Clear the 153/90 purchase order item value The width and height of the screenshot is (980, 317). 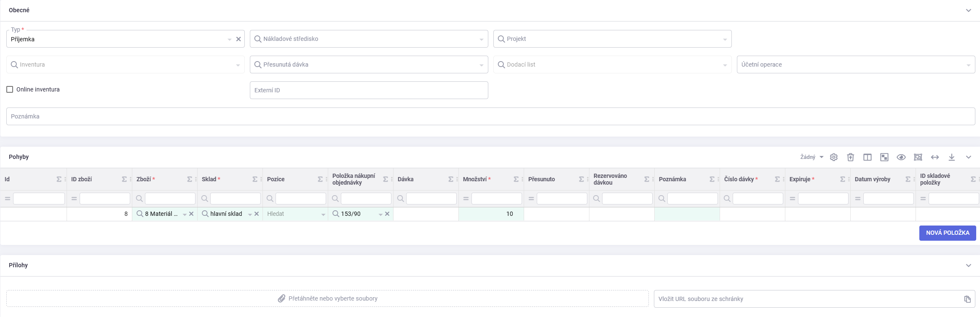tap(387, 214)
